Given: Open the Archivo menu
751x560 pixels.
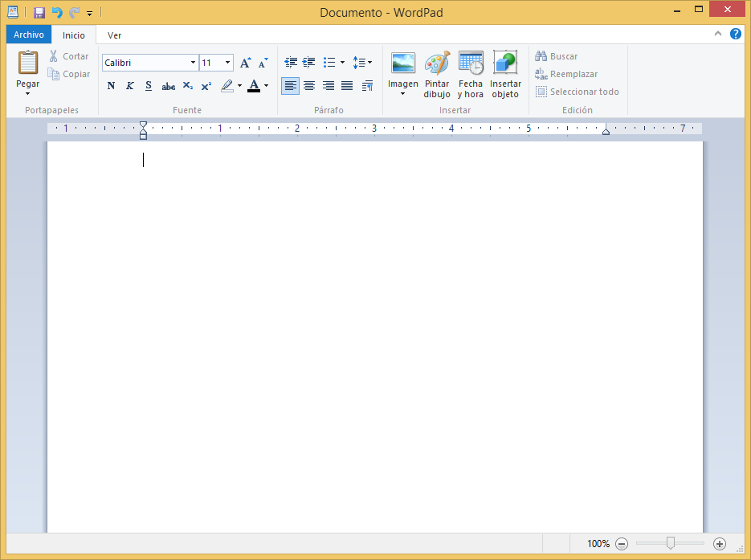Looking at the screenshot, I should 29,35.
